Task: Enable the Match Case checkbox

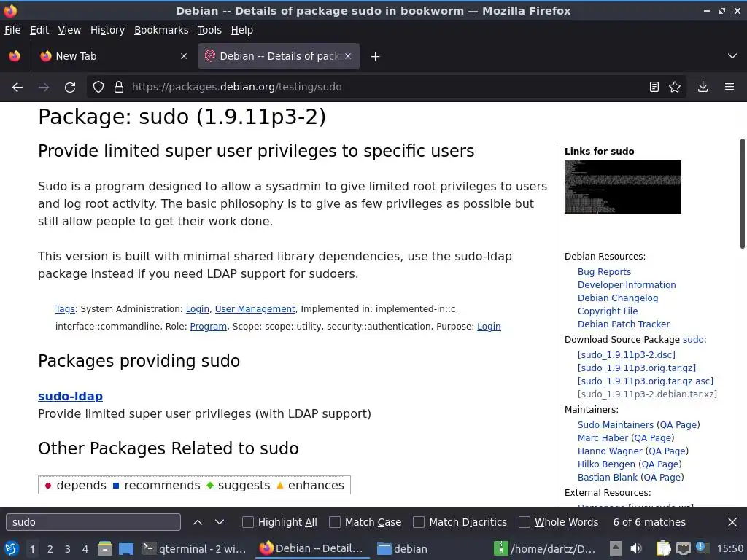Action: (335, 522)
